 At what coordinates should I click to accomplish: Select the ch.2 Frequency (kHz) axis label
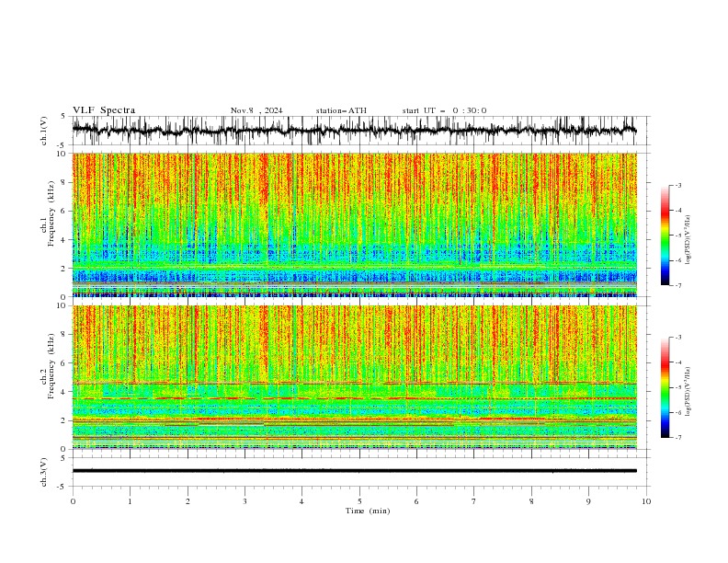(48, 366)
